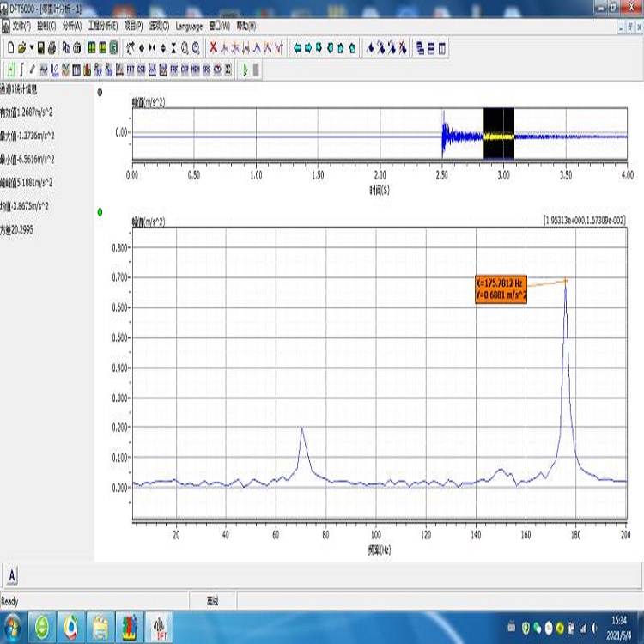
Task: Toggle the gray indicator of time waveform plot
Action: [100, 92]
